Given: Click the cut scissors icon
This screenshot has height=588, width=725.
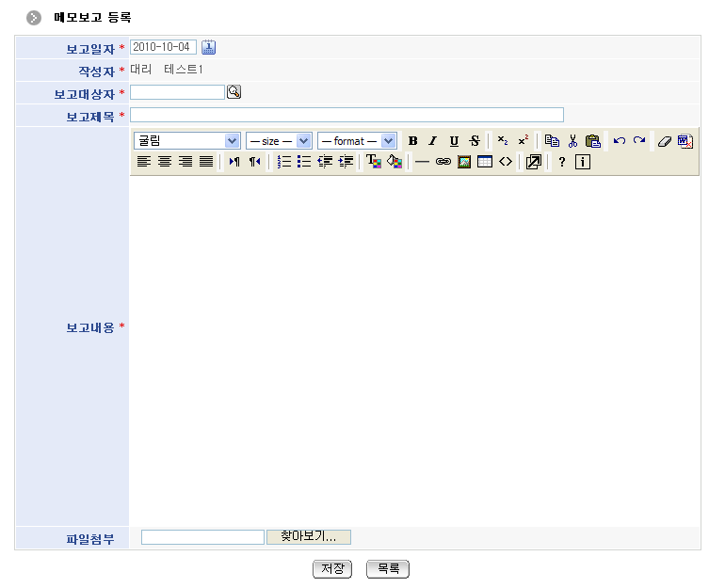Looking at the screenshot, I should point(572,141).
